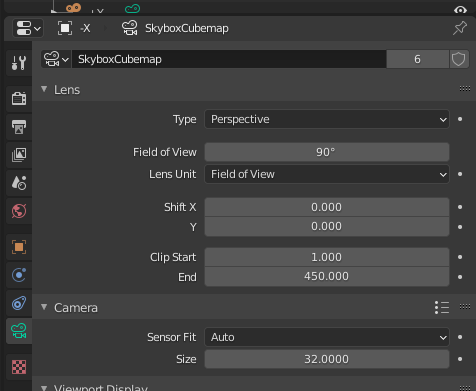Open the Scene properties tab
Viewport: 476px width, 391px height.
coord(19,183)
